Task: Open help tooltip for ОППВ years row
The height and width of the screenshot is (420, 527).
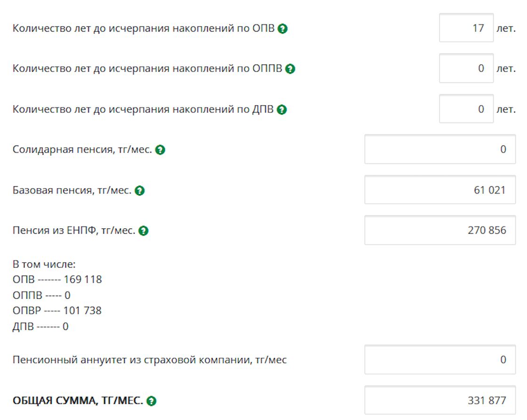Action: click(x=290, y=69)
